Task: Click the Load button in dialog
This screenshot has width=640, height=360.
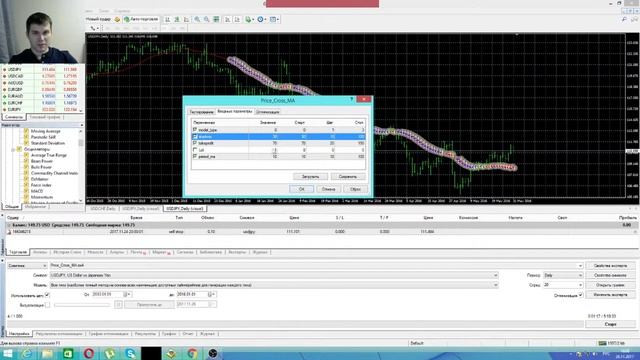Action: pos(310,177)
